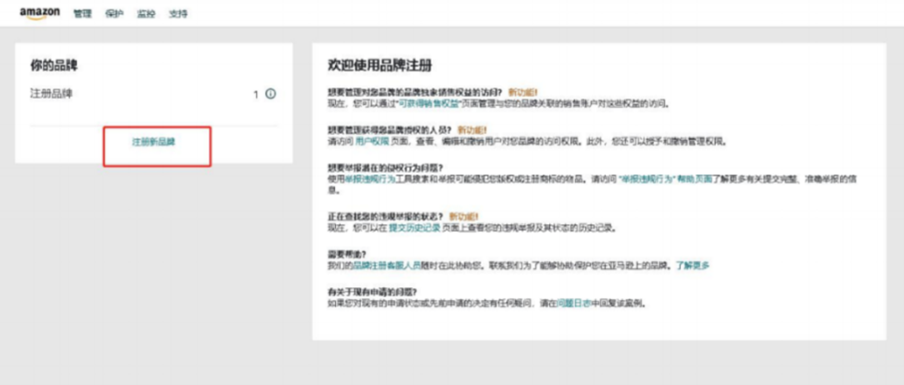Viewport: 904px width, 385px height.
Task: Open the 支持 menu
Action: (178, 14)
